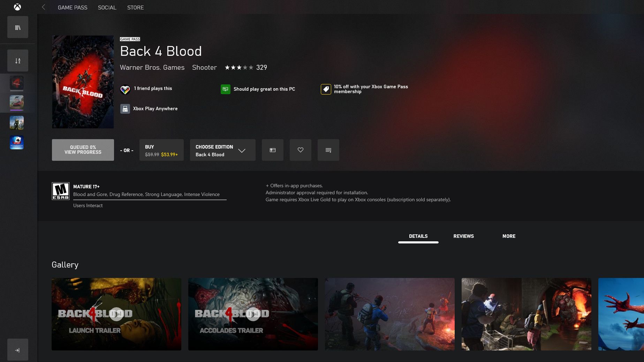This screenshot has width=644, height=362.
Task: Open the MORE tab
Action: [509, 236]
